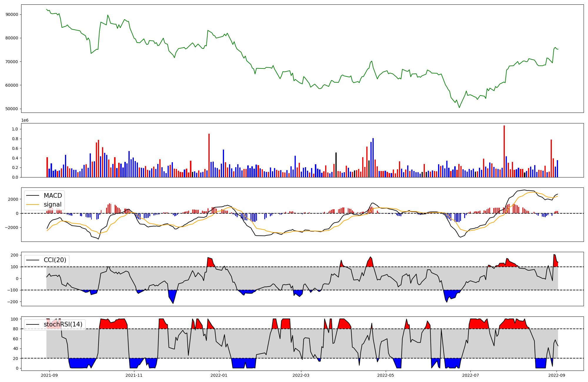The image size is (588, 382).
Task: Click the CCI(20) legend entry
Action: [55, 260]
